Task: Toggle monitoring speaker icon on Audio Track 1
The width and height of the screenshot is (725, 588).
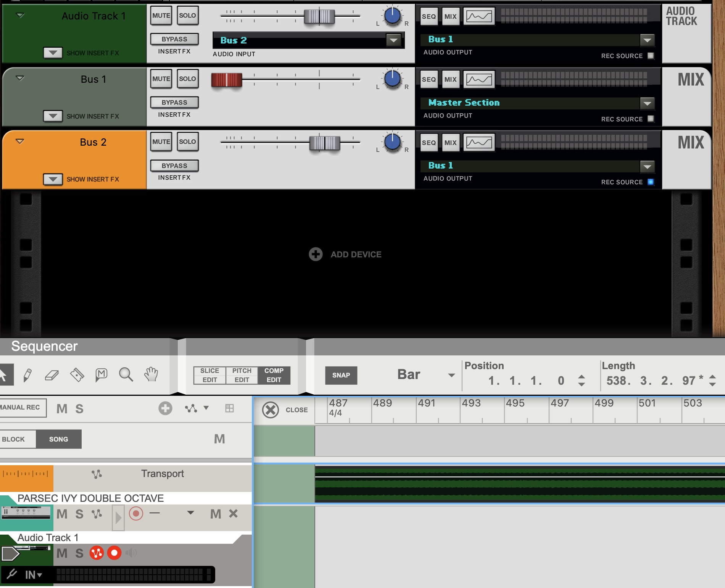Action: pyautogui.click(x=131, y=553)
